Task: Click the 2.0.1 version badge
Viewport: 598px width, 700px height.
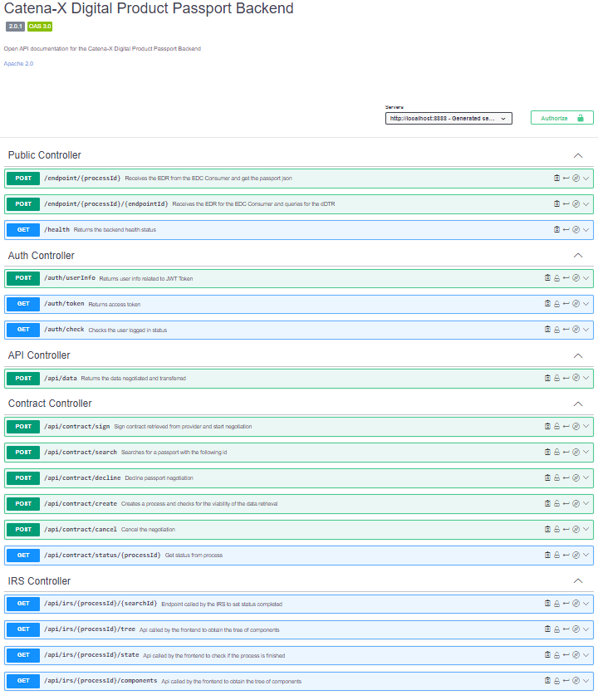Action: click(x=15, y=27)
